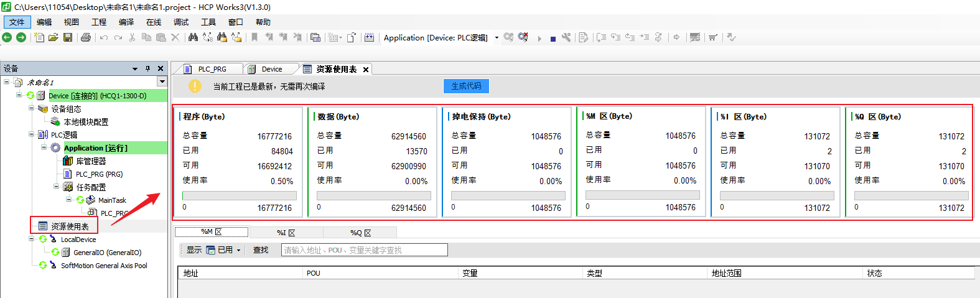Click the Library Manager icon in the tree
Image resolution: width=980 pixels, height=298 pixels.
[68, 161]
